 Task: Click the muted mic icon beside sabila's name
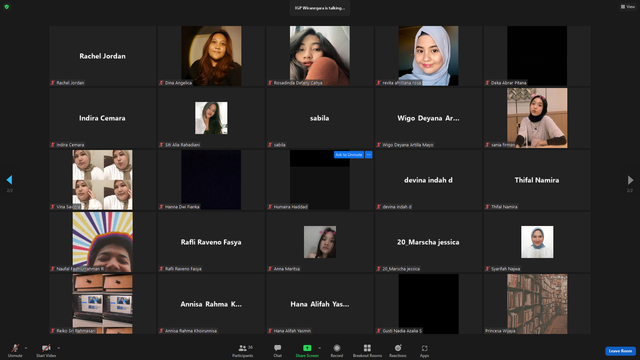tap(270, 145)
